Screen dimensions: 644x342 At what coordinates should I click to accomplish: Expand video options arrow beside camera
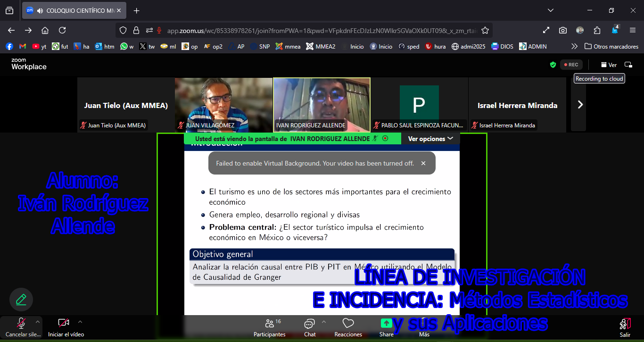[x=80, y=322]
